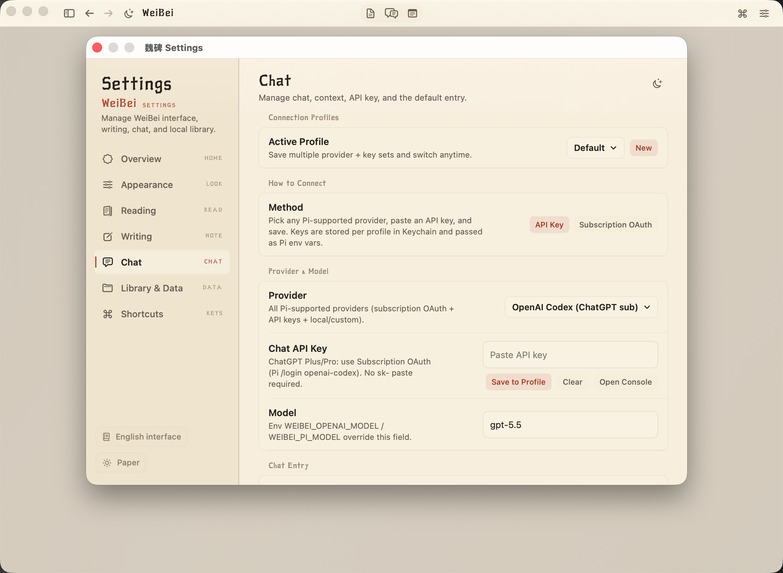Click the Chat Entry section label

pyautogui.click(x=289, y=466)
